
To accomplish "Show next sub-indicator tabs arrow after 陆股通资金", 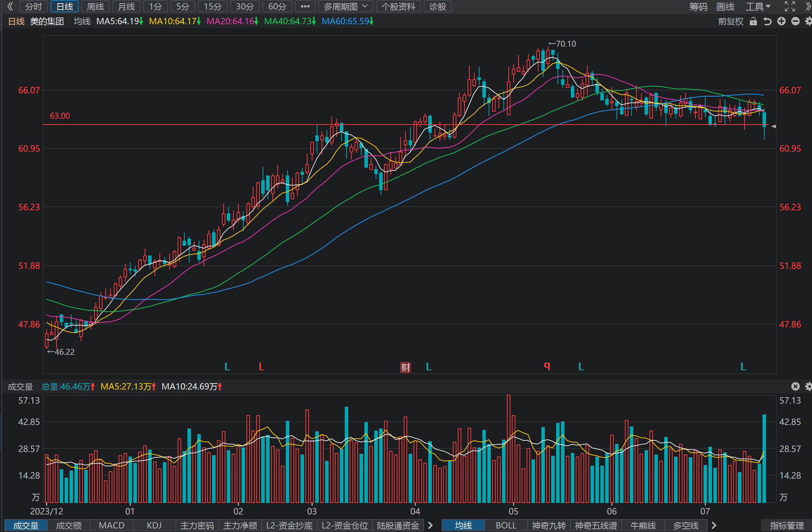I will pos(430,525).
